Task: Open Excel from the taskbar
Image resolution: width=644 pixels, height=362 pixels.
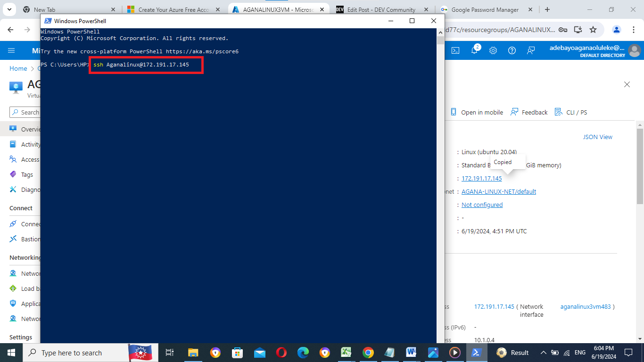Action: [347, 353]
